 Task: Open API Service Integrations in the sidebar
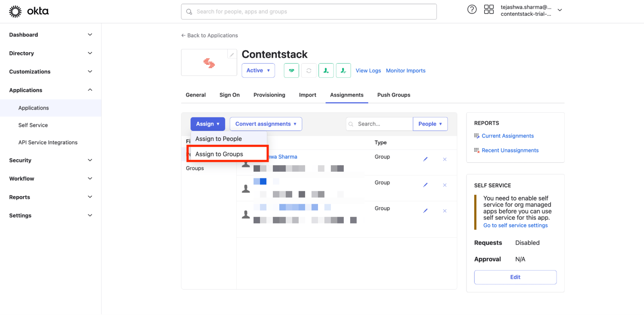48,143
